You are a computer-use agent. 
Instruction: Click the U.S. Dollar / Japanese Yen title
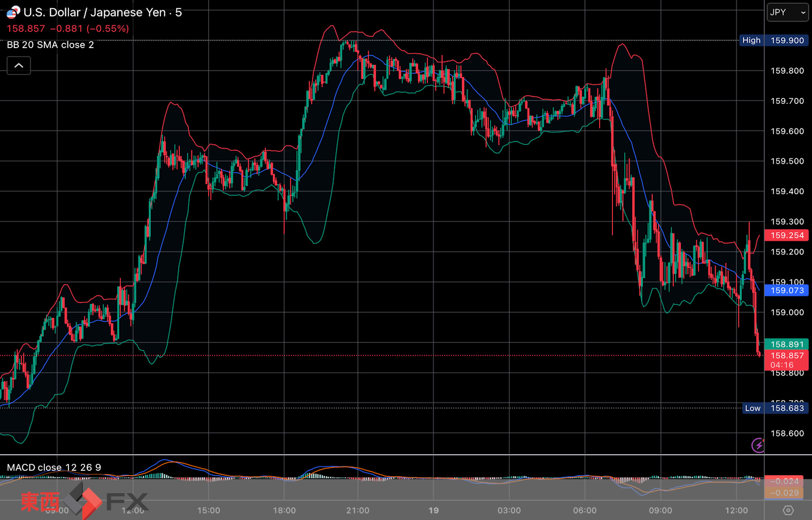tap(95, 12)
